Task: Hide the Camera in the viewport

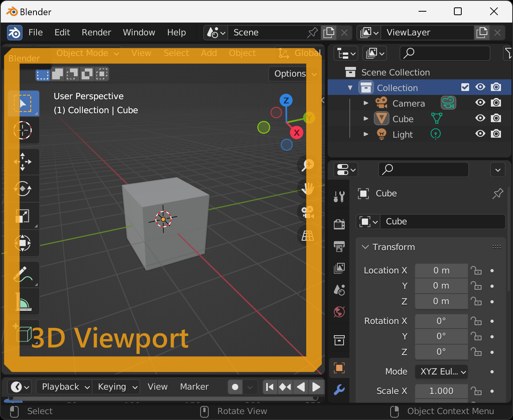Action: coord(480,103)
